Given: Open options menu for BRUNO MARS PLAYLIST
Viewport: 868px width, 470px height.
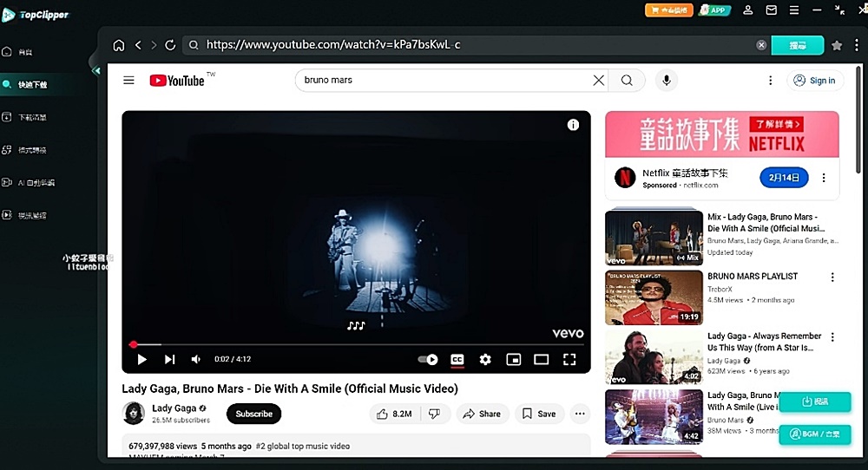Looking at the screenshot, I should pyautogui.click(x=832, y=277).
